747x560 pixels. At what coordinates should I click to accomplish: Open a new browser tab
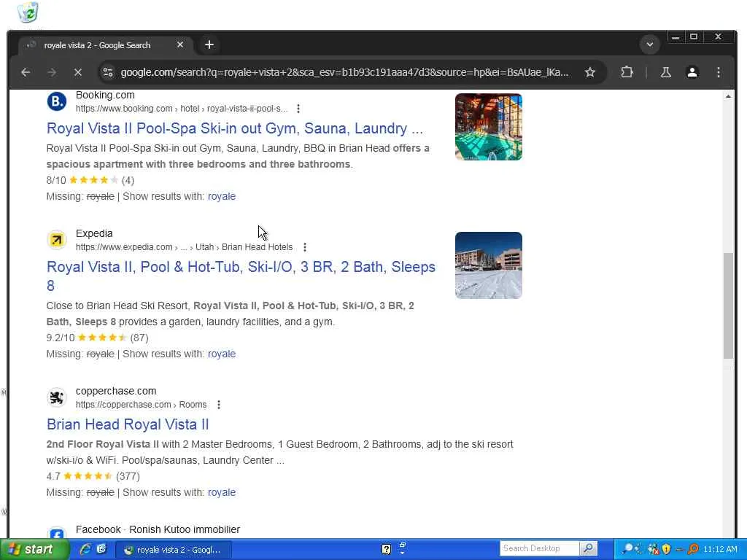coord(209,44)
